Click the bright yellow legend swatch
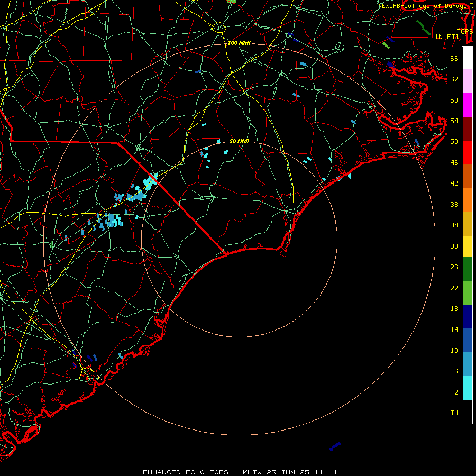 pyautogui.click(x=467, y=246)
